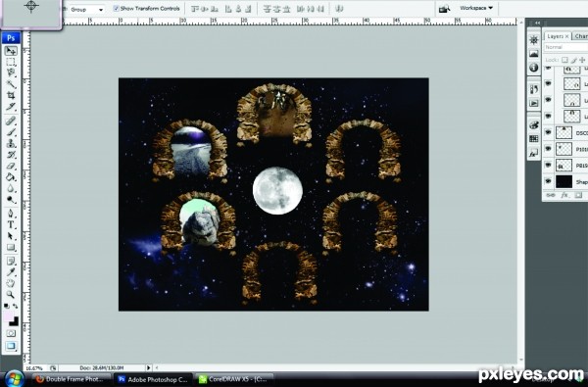The height and width of the screenshot is (387, 588).
Task: Select the Eraser tool
Action: [x=11, y=166]
